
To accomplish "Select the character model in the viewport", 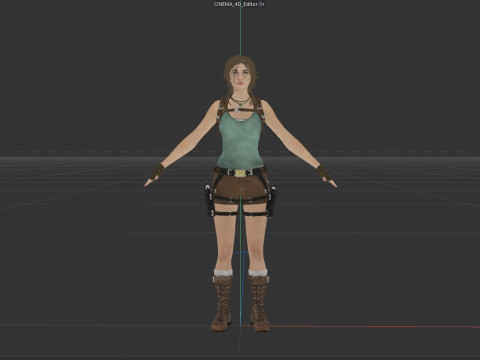I will 241,193.
